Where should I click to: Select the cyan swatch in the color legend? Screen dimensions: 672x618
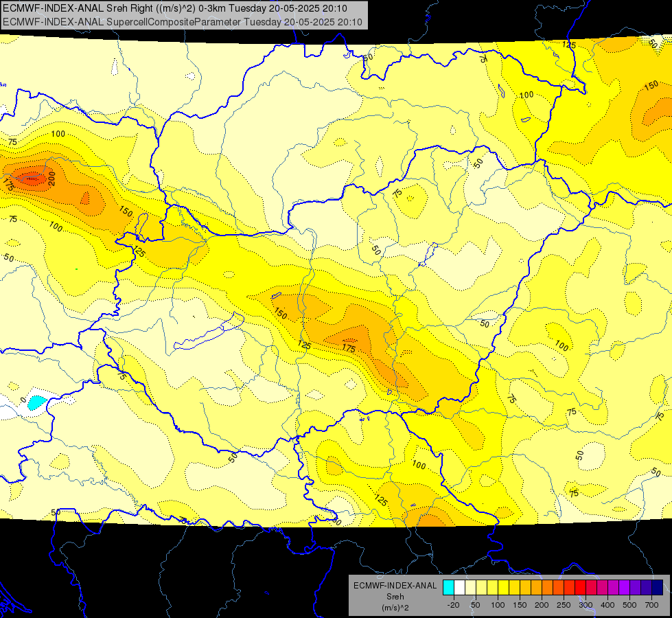pyautogui.click(x=448, y=587)
